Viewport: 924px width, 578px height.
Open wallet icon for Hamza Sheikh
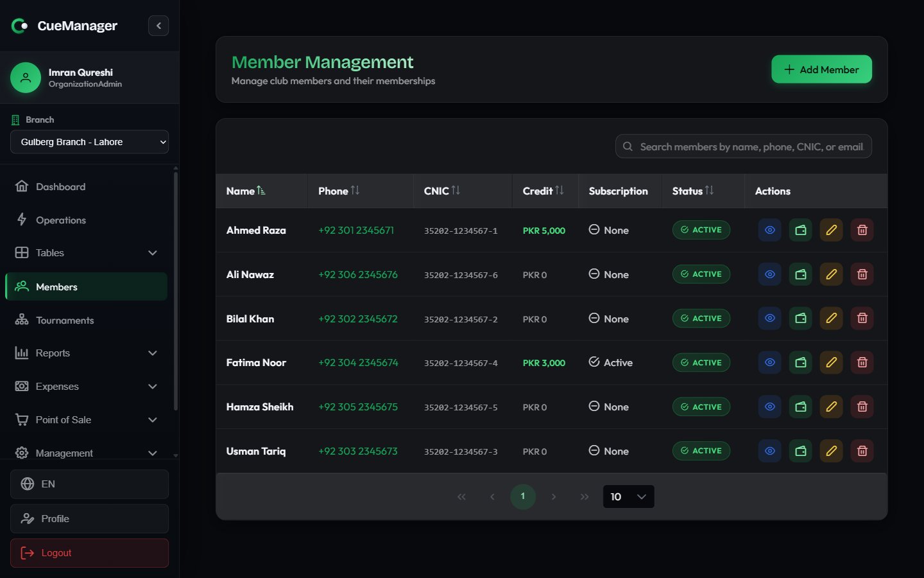pyautogui.click(x=800, y=407)
